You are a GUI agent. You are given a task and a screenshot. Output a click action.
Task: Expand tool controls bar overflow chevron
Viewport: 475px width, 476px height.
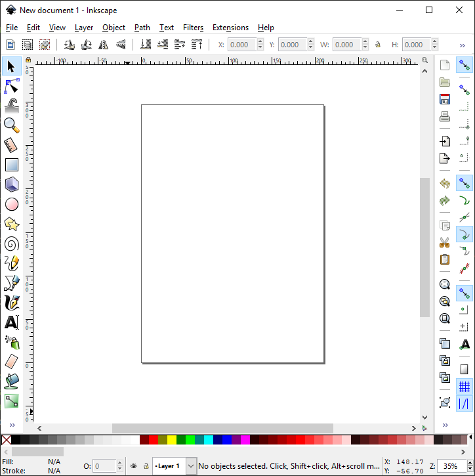tap(463, 45)
